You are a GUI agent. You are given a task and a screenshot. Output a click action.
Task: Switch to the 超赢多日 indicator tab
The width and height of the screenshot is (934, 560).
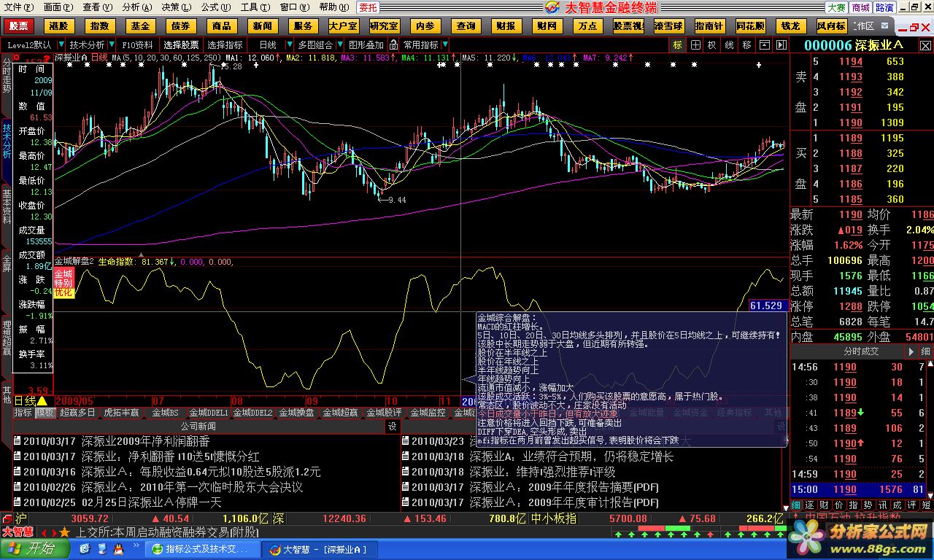pyautogui.click(x=77, y=413)
